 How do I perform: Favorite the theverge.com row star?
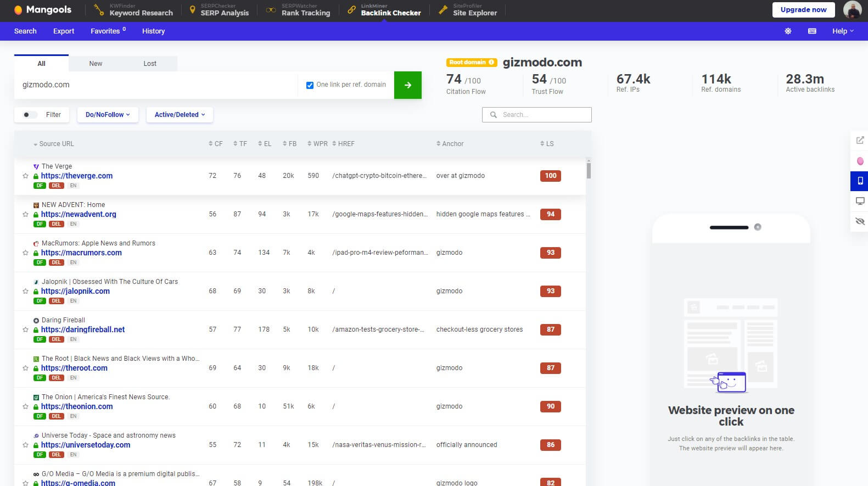click(25, 176)
